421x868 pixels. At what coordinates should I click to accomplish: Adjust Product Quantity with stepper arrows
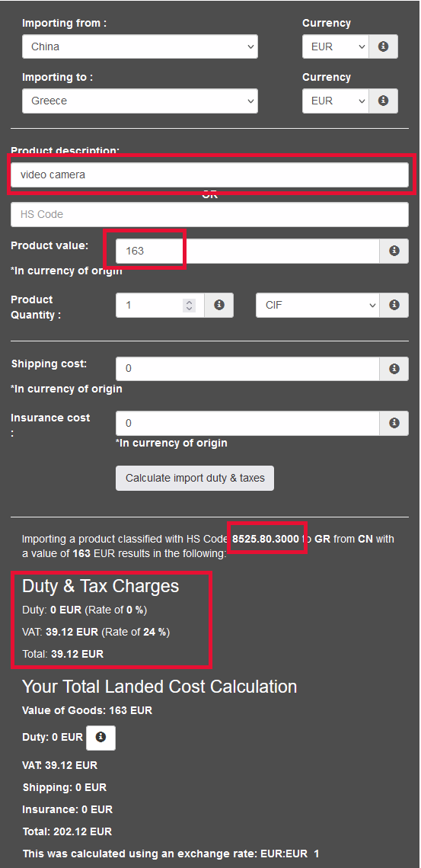point(190,305)
